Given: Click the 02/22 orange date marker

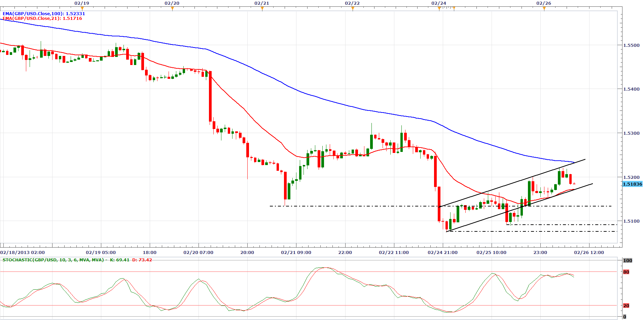Looking at the screenshot, I should point(353,8).
